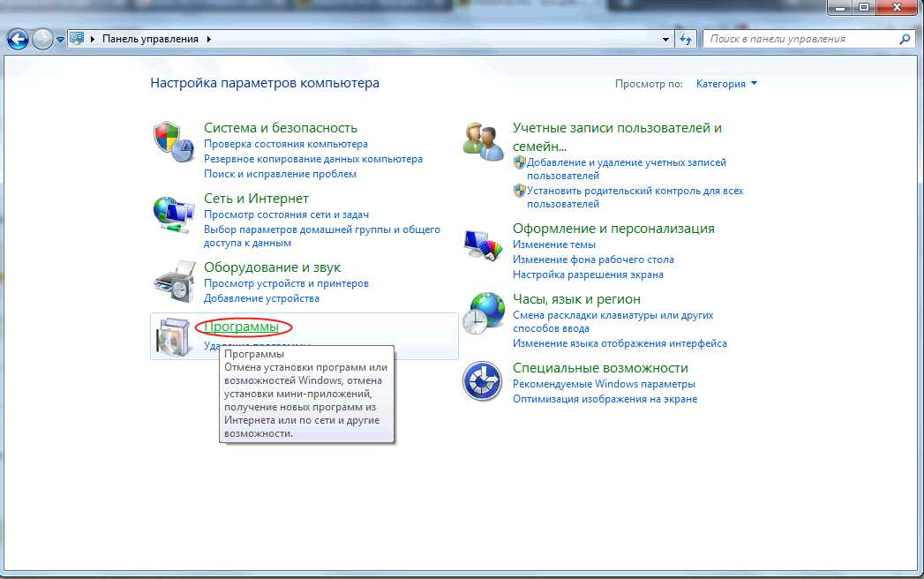Open Выбор параметров домашней группы link
This screenshot has height=579, width=924.
(322, 236)
